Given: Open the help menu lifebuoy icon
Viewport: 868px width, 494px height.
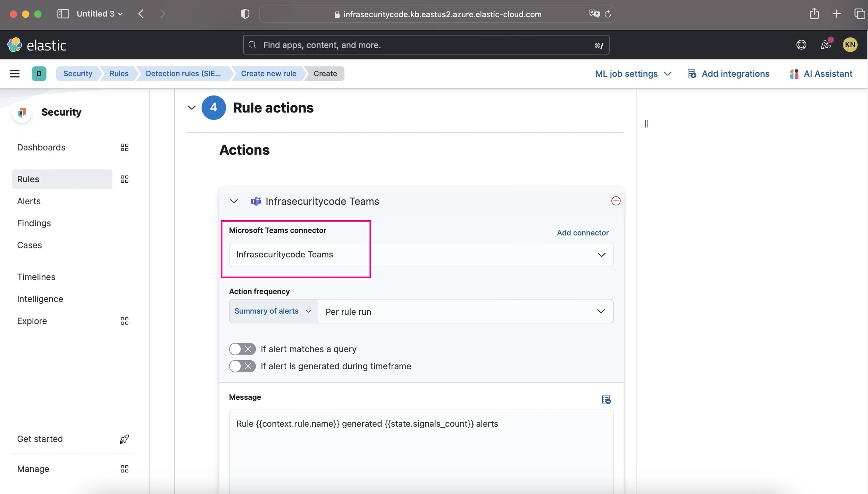Looking at the screenshot, I should tap(801, 45).
